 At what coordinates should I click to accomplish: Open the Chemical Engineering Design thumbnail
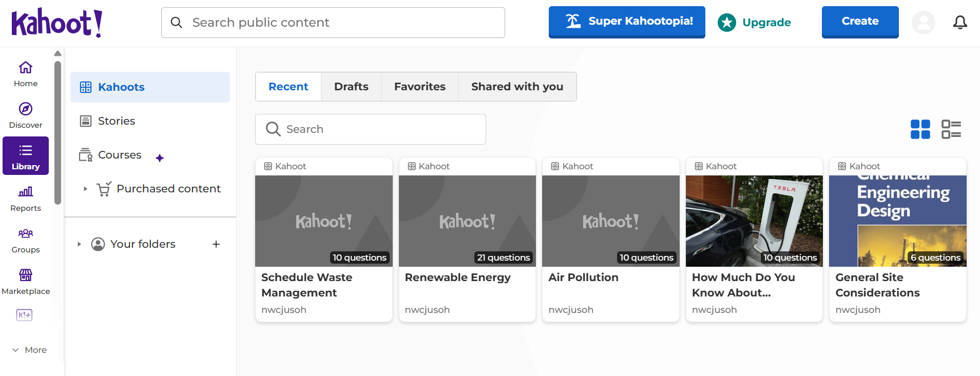pyautogui.click(x=898, y=221)
